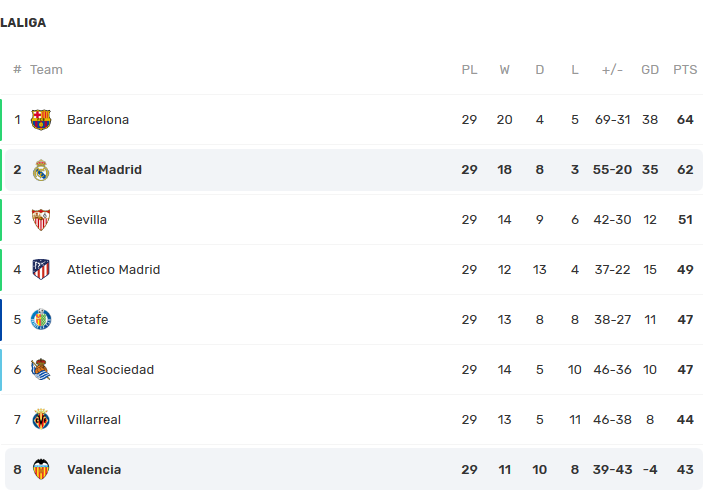Select the Sevilla team name
703x490 pixels.
87,220
